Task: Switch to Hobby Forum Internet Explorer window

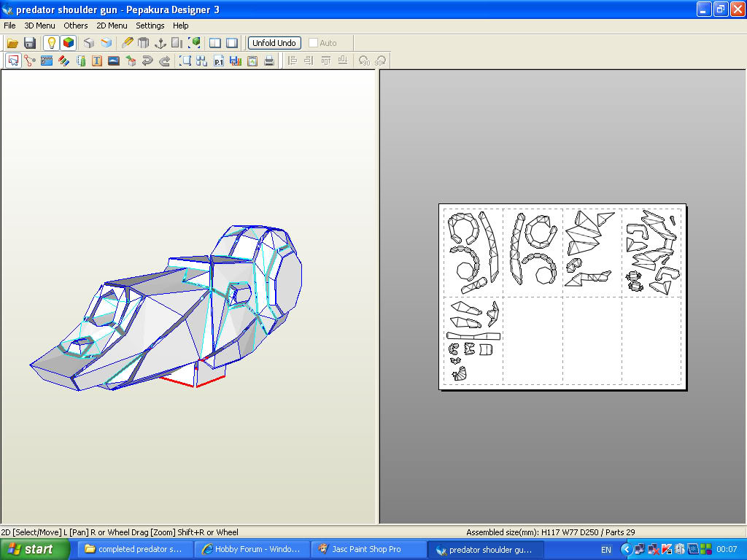Action: 252,550
